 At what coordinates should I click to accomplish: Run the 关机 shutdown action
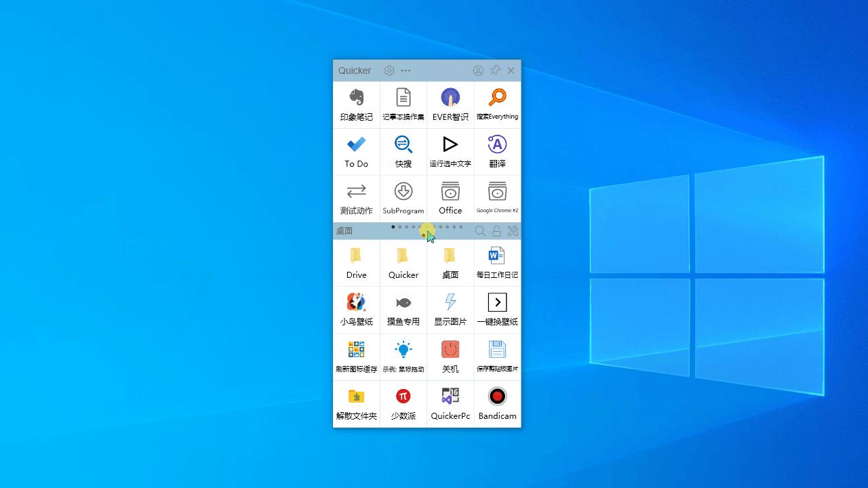(450, 356)
